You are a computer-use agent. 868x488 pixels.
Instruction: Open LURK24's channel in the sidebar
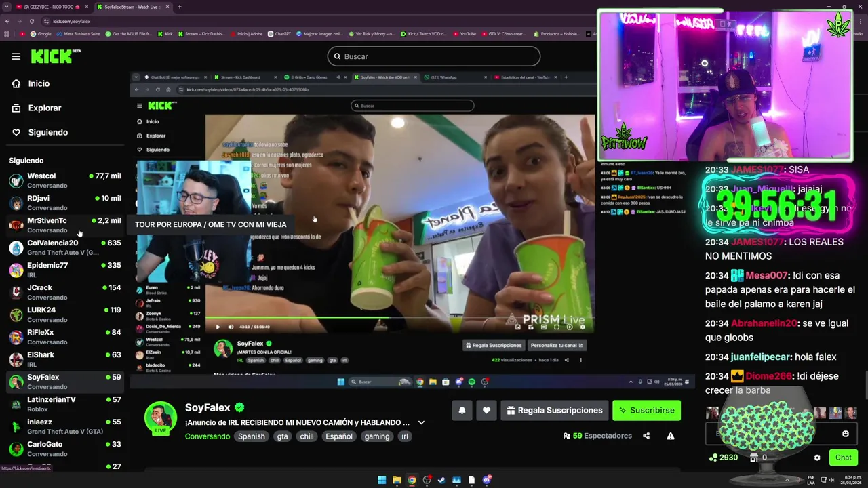tap(65, 314)
